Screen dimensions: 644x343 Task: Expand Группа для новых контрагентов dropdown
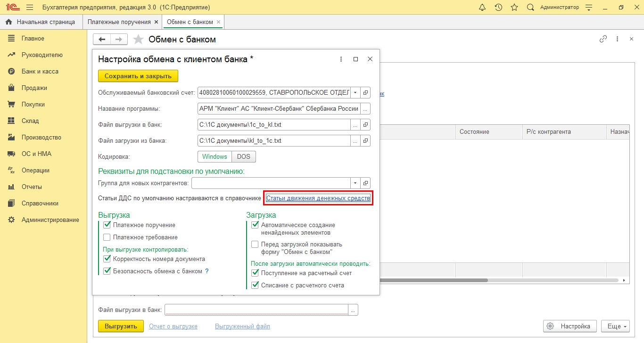355,183
